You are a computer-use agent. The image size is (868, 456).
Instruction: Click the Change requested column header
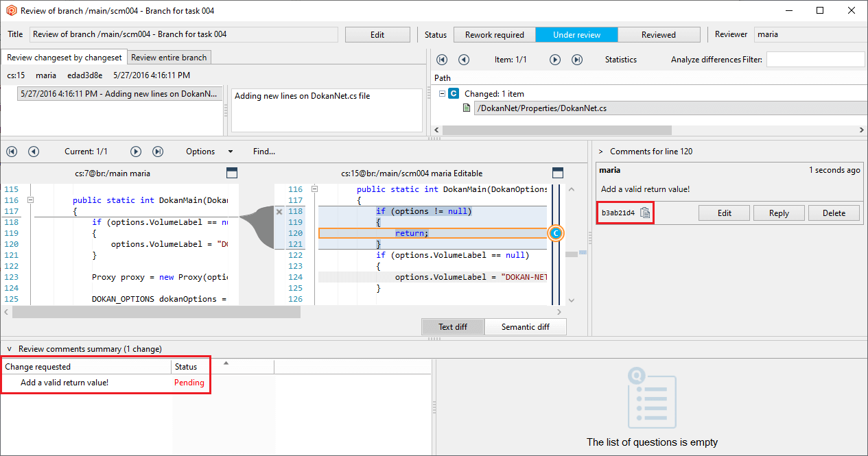pyautogui.click(x=86, y=367)
